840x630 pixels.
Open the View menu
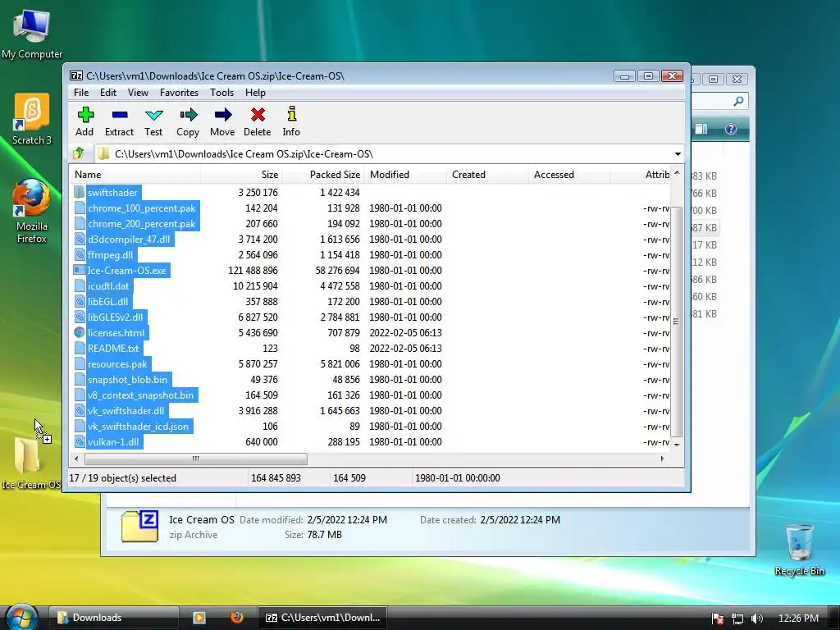coord(138,93)
